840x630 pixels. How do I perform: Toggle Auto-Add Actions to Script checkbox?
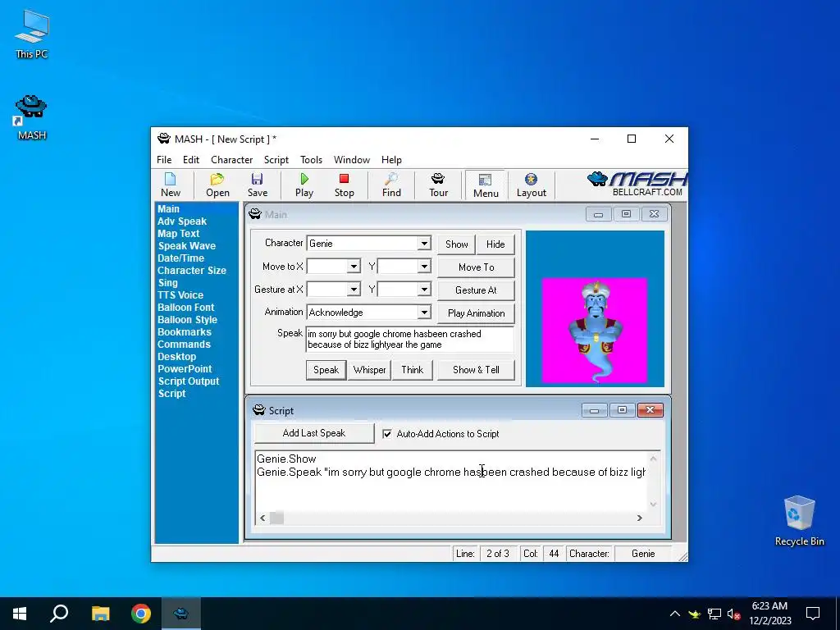click(x=387, y=434)
